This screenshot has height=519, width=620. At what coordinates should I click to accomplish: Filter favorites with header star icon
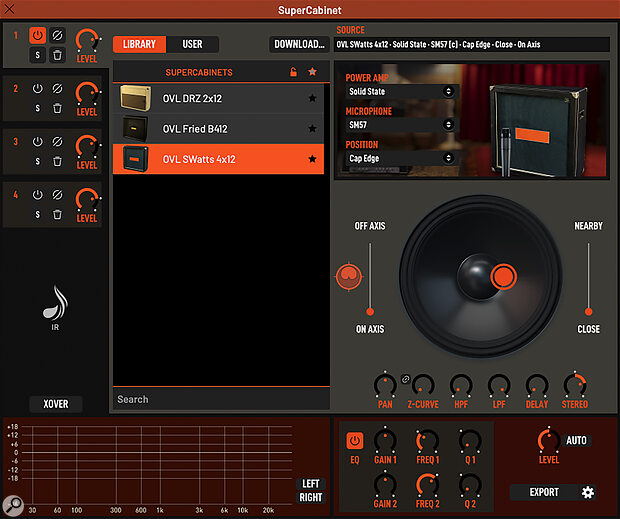coord(312,73)
